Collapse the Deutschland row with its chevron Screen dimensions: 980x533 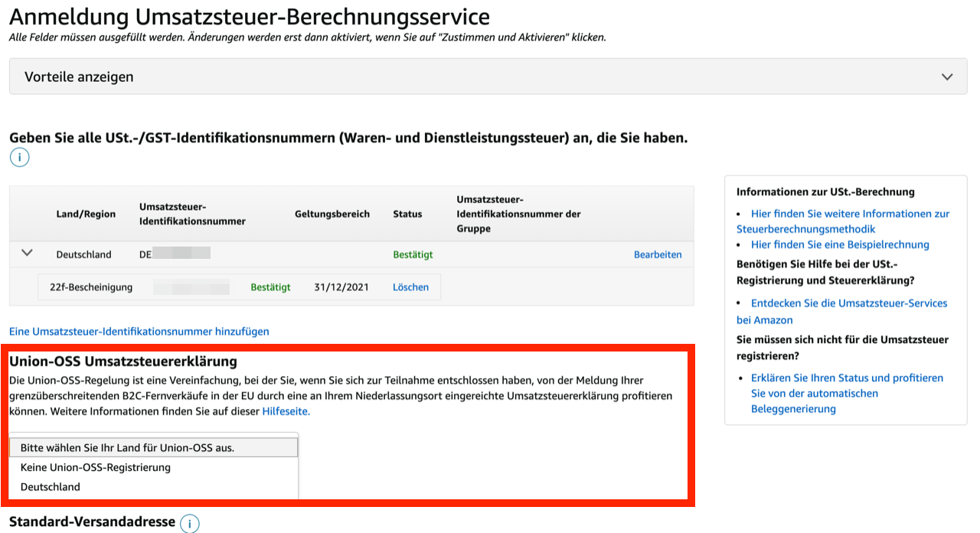tap(28, 253)
